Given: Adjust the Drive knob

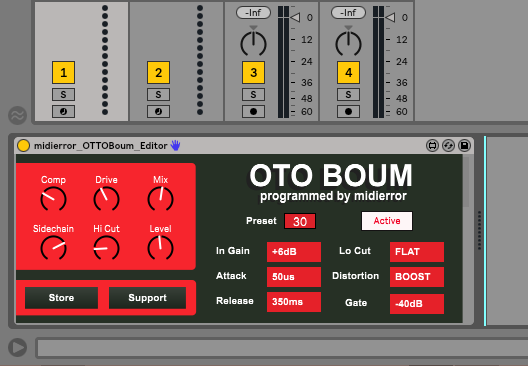Looking at the screenshot, I should coord(106,199).
